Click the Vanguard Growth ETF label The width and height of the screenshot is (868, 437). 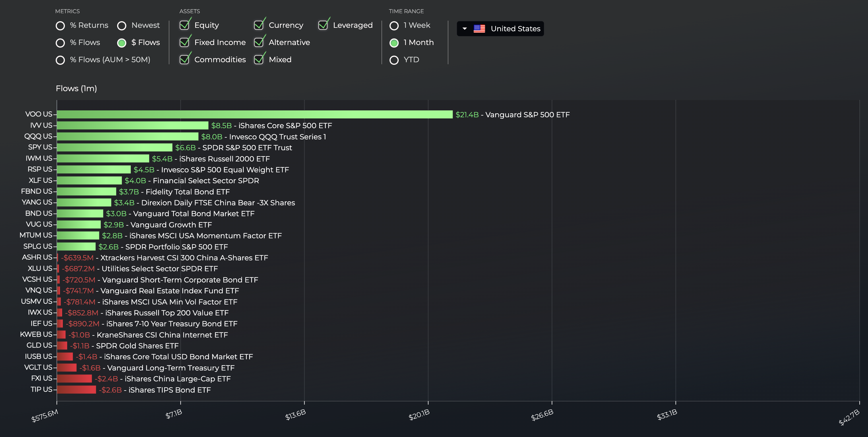171,225
